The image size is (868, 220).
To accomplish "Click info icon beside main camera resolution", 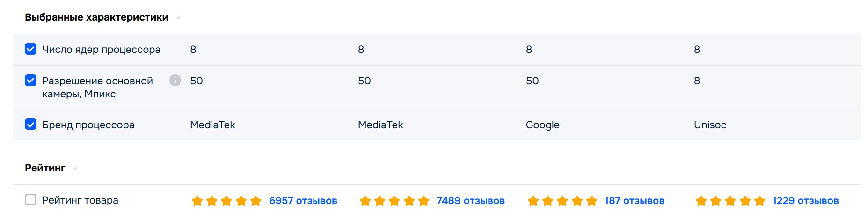I will click(175, 81).
